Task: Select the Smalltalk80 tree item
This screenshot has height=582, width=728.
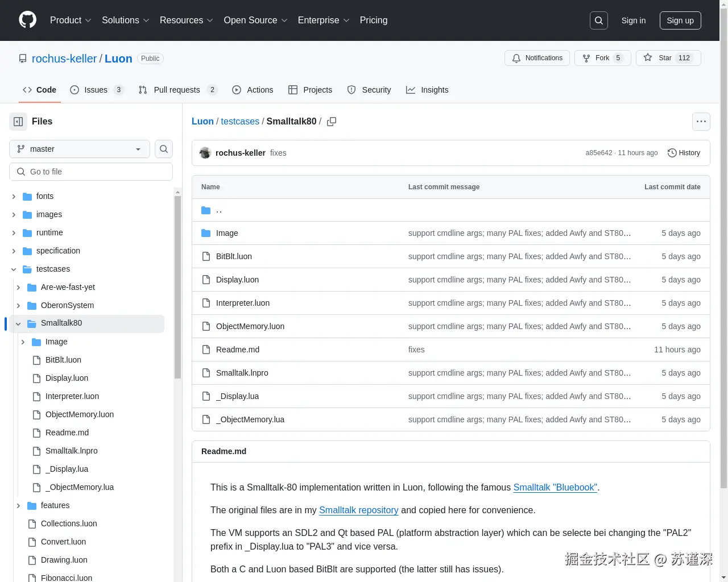Action: 61,323
